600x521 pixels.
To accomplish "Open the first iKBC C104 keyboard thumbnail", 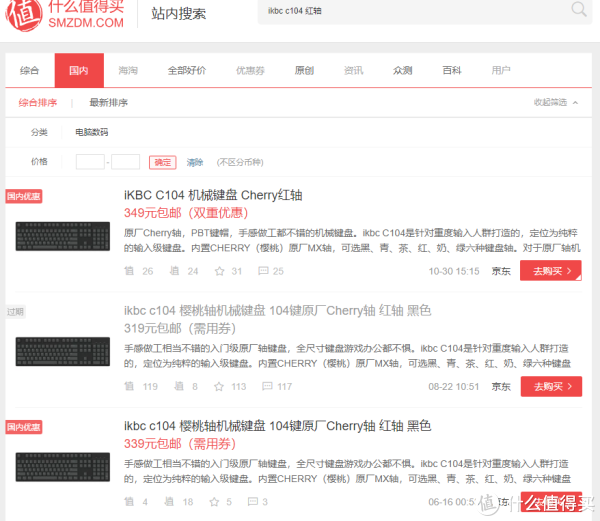I will (x=63, y=236).
